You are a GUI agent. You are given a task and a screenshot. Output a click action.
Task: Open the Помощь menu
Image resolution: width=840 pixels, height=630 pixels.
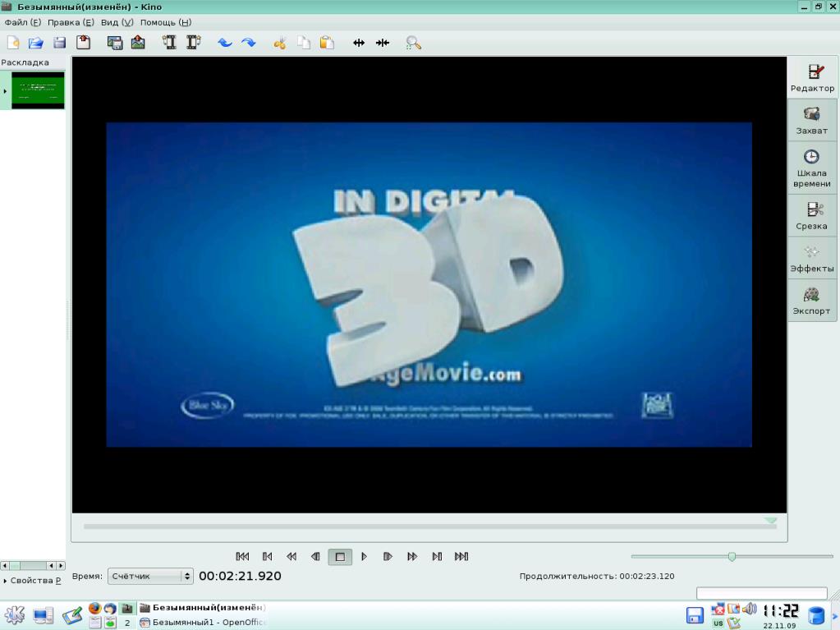click(166, 22)
